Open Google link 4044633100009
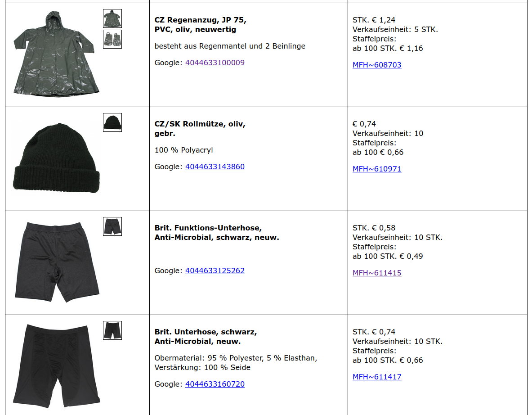 click(x=215, y=63)
